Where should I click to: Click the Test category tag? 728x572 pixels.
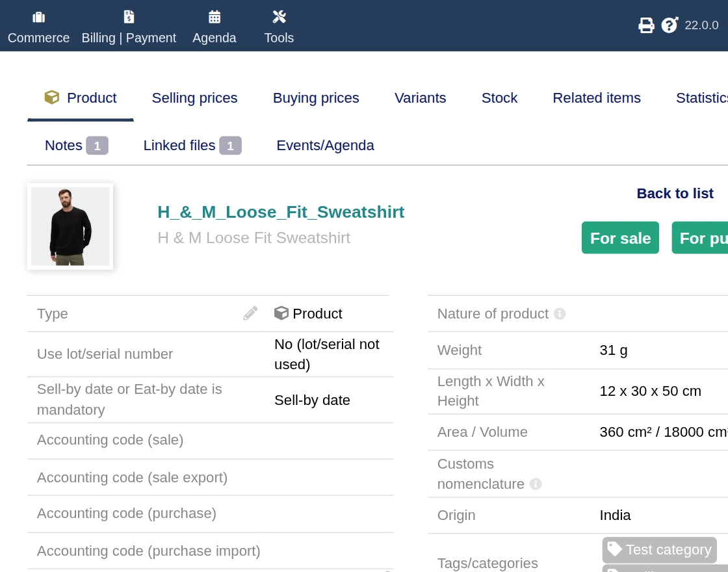point(660,550)
